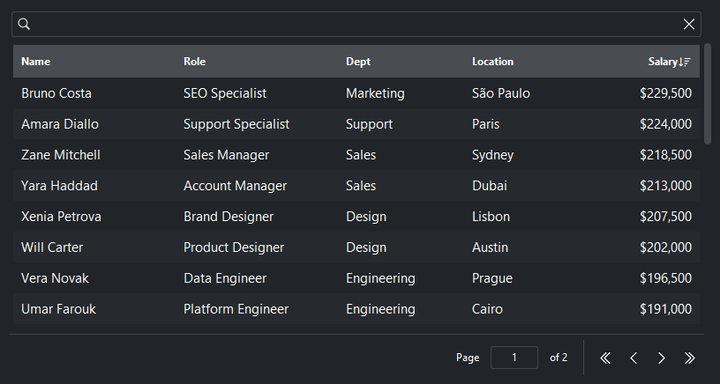The height and width of the screenshot is (384, 720).
Task: Click the $218,500 salary value
Action: click(x=666, y=155)
